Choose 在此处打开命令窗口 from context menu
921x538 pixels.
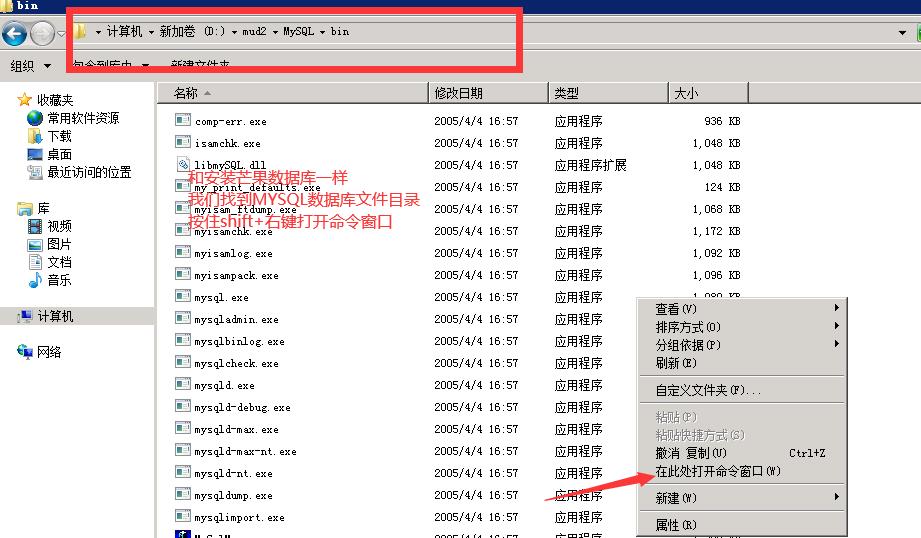718,471
